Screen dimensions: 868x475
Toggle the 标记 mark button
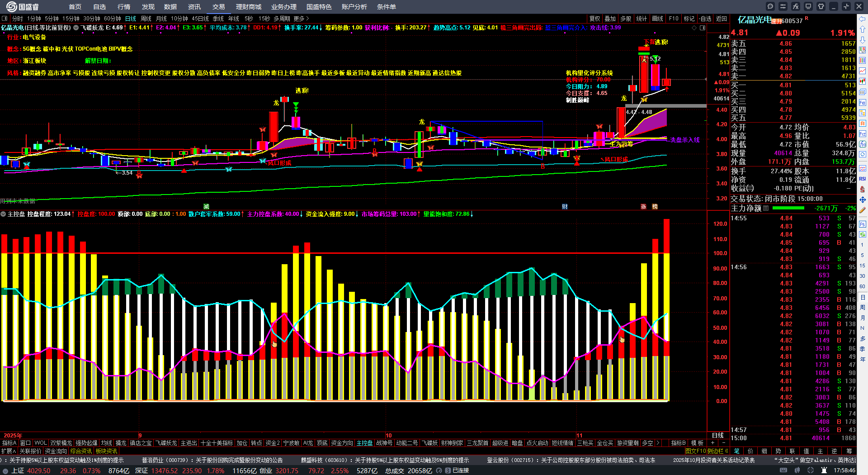click(689, 19)
